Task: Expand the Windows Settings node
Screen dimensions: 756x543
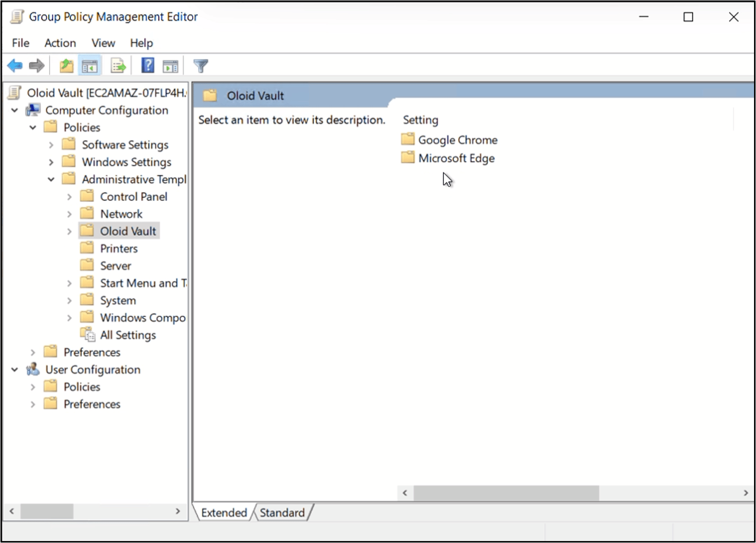Action: [x=51, y=162]
